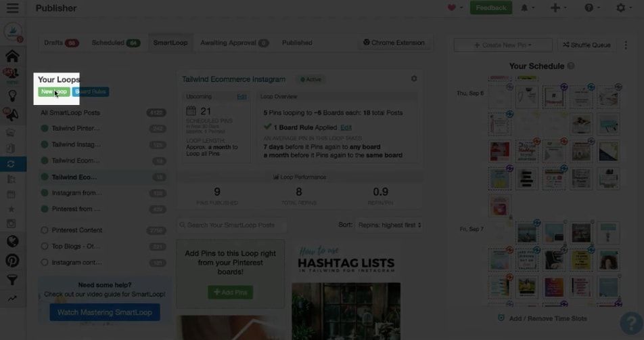
Task: Click the Chrome Extension button
Action: tap(394, 43)
